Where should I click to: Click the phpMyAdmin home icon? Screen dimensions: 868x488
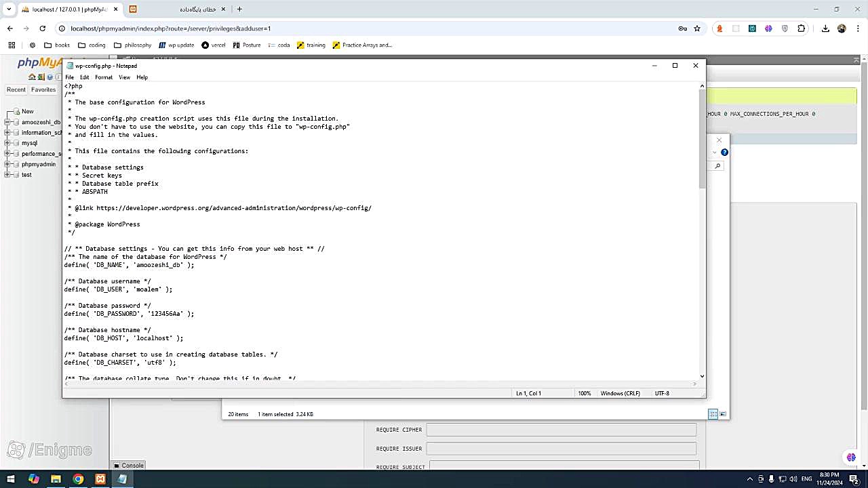[x=32, y=77]
